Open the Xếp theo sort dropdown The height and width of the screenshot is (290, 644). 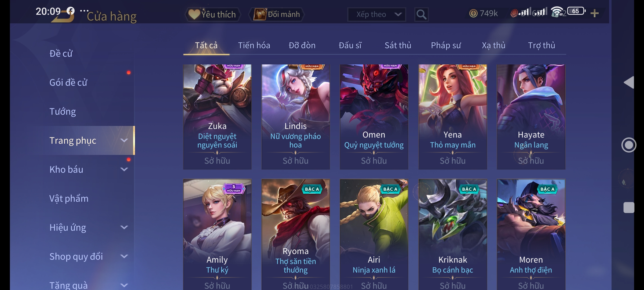coord(376,14)
